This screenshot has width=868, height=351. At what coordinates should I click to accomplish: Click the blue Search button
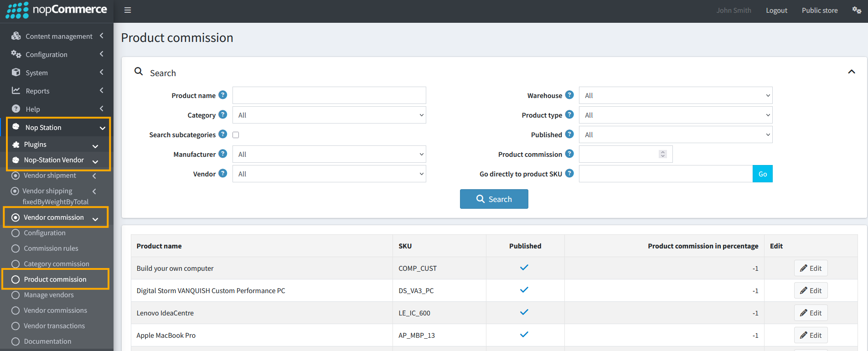click(x=494, y=199)
